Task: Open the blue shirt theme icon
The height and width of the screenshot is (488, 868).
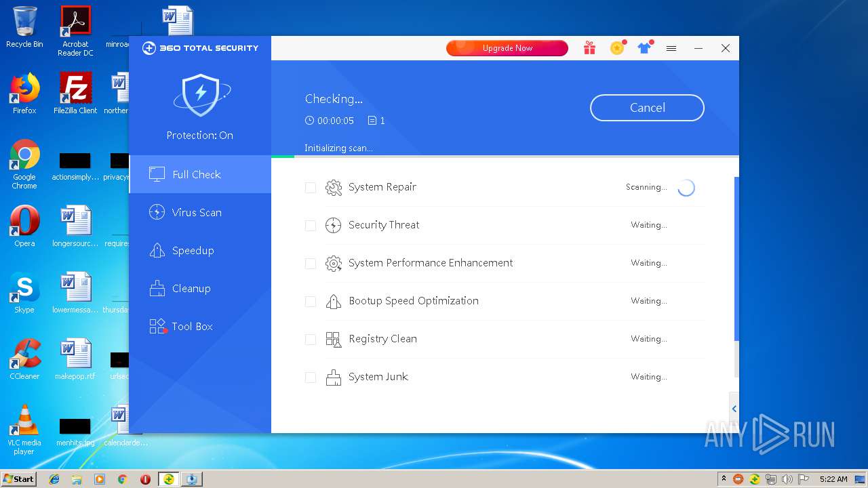Action: click(644, 48)
